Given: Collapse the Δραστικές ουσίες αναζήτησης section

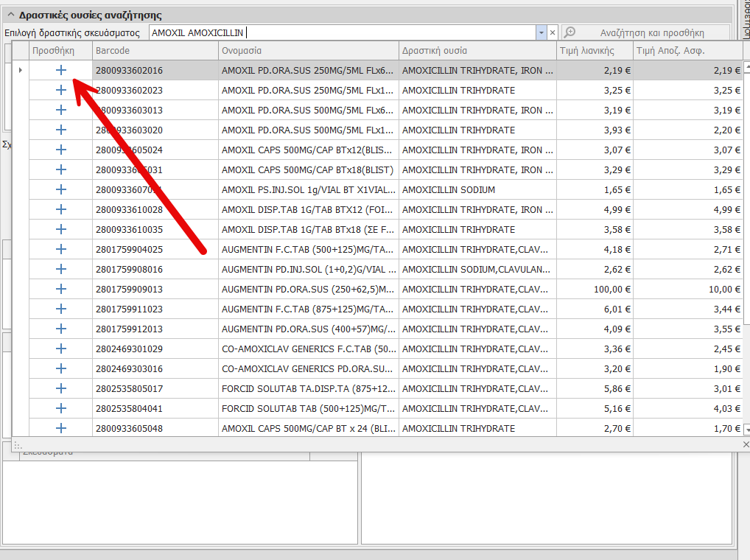Looking at the screenshot, I should pos(10,15).
